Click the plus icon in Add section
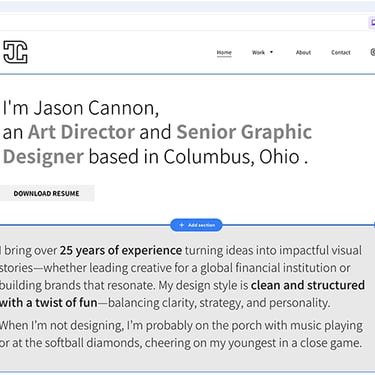Image resolution: width=375 pixels, height=375 pixels. coord(182,225)
